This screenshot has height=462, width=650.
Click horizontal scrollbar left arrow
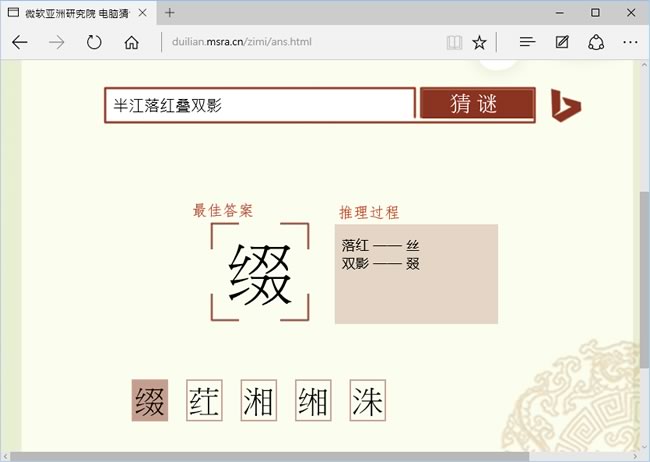pos(5,457)
